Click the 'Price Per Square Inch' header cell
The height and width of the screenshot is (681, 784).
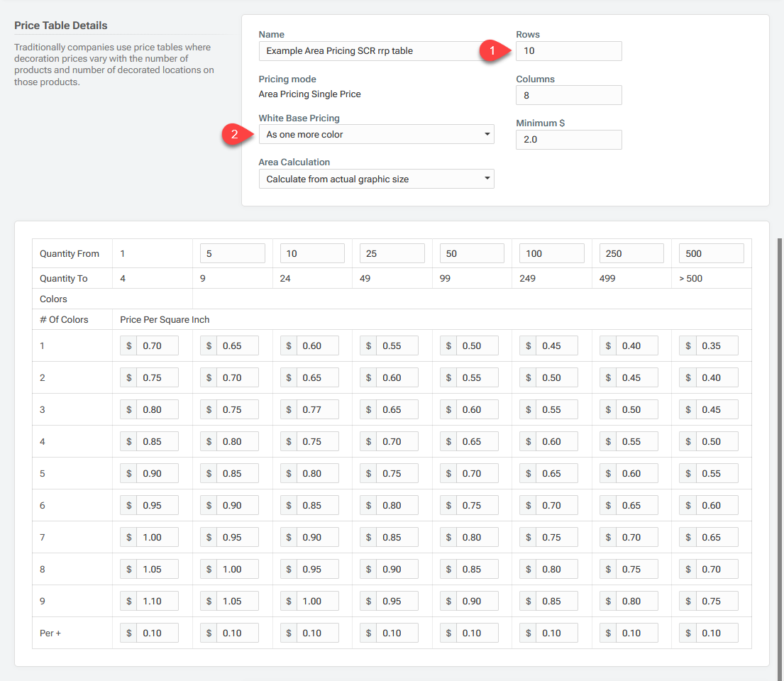tap(165, 319)
